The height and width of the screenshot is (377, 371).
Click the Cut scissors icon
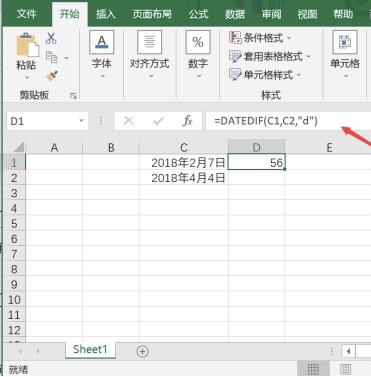[x=51, y=38]
